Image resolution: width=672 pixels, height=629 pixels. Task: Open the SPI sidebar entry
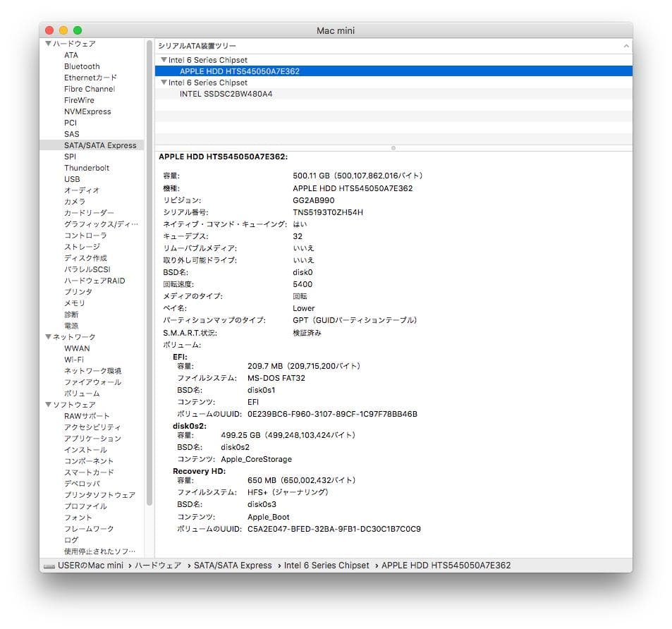pyautogui.click(x=70, y=157)
